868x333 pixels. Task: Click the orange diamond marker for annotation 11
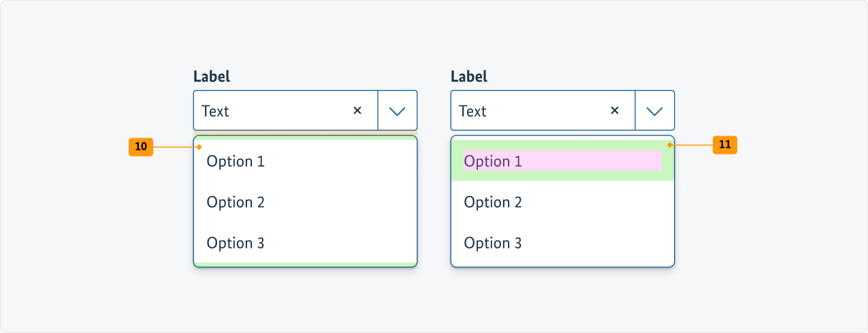(670, 145)
